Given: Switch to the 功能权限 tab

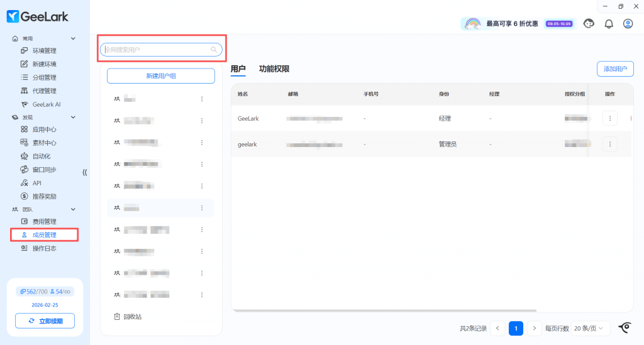Looking at the screenshot, I should [x=274, y=69].
